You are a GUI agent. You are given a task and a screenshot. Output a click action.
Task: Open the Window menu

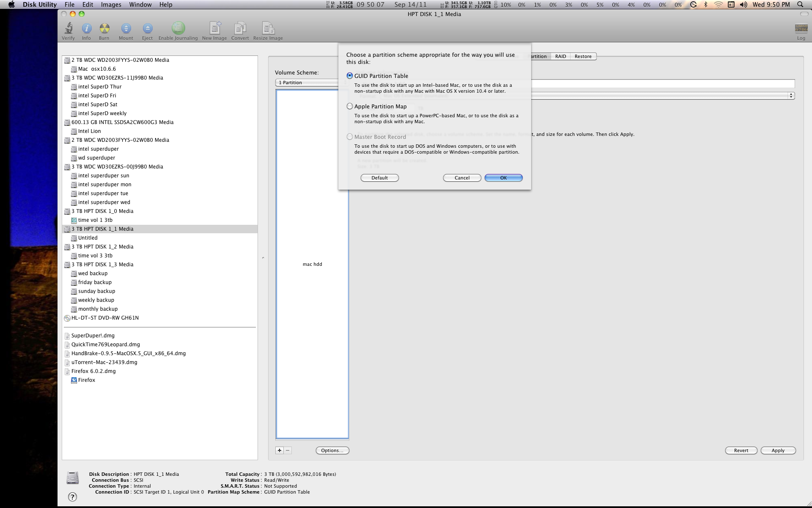coord(140,5)
